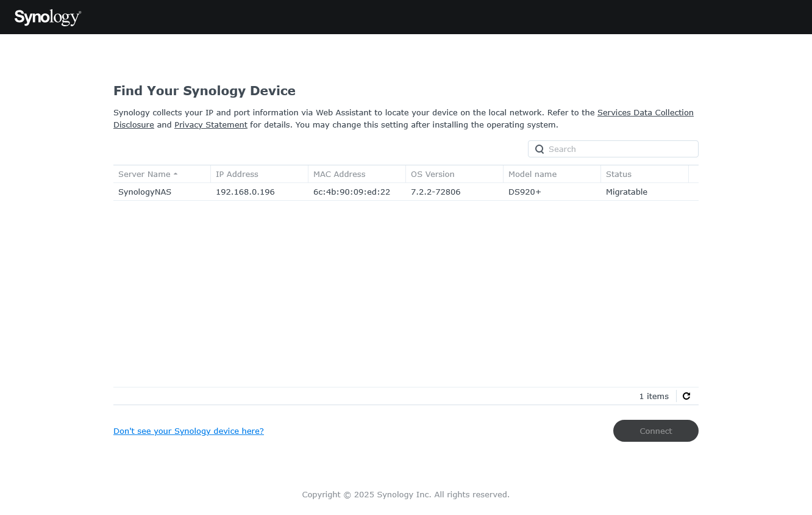Click the MAC address 6c:4b:90:09:ed:22 cell
This screenshot has width=812, height=515.
(x=352, y=192)
